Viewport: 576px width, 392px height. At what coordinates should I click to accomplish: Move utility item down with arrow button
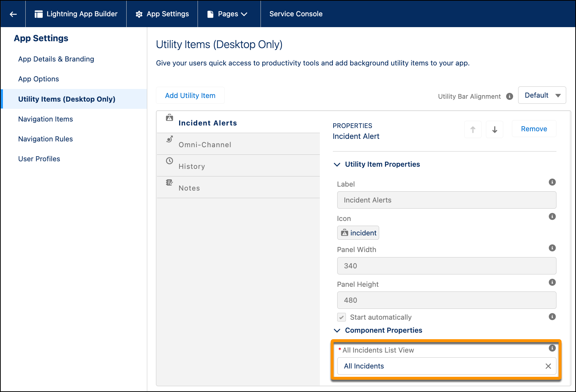495,129
